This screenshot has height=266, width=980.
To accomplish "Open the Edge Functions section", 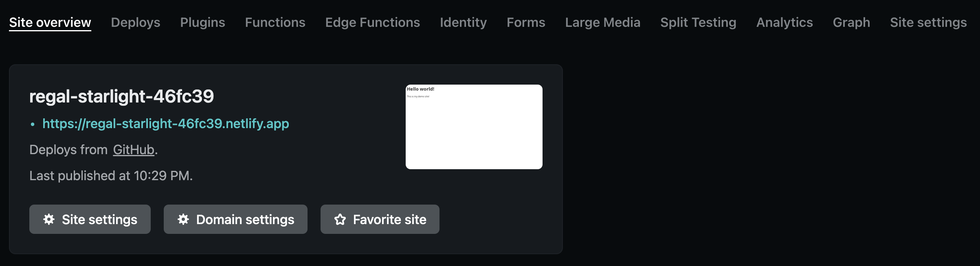I will tap(372, 22).
